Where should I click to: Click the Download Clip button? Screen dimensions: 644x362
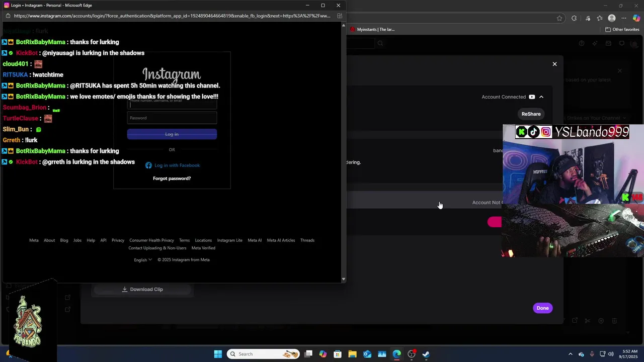(x=142, y=290)
